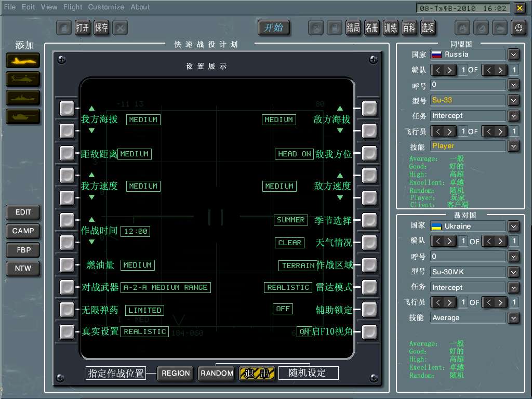
Task: Open the Su-33 aircraft type dropdown
Action: pyautogui.click(x=513, y=100)
